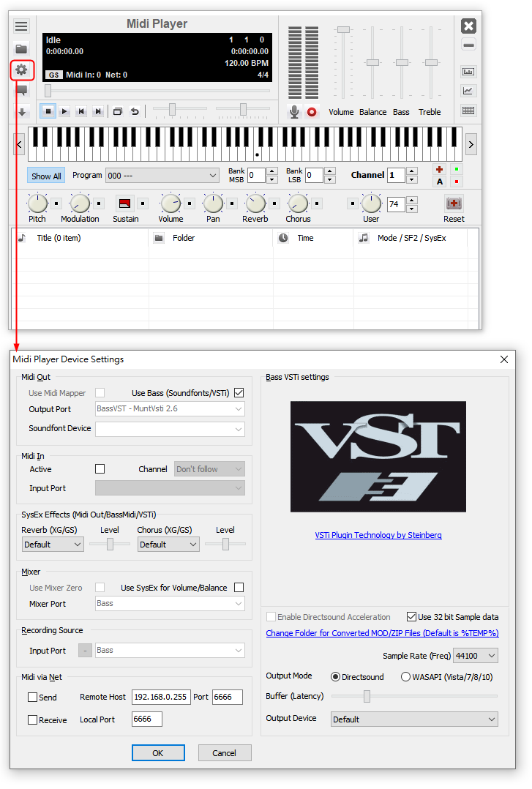Click the Treble fader

[x=431, y=62]
